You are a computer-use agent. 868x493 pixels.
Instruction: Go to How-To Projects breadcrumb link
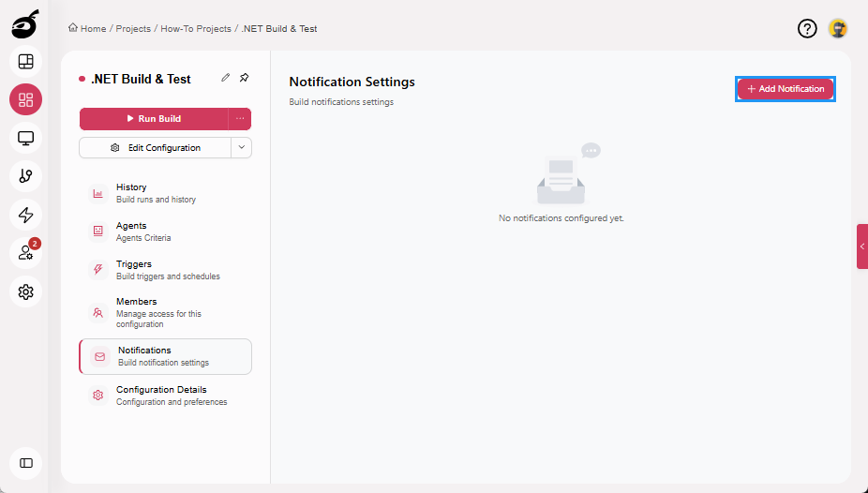click(196, 29)
